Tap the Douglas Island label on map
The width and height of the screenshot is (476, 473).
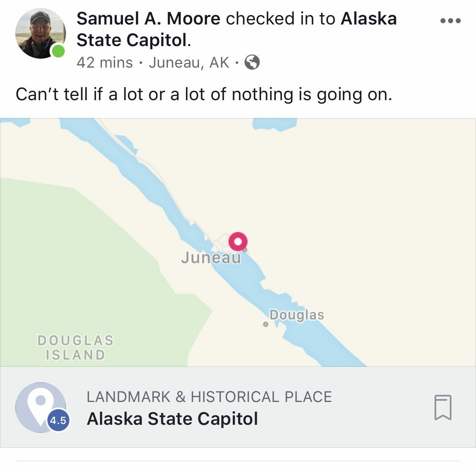click(75, 347)
